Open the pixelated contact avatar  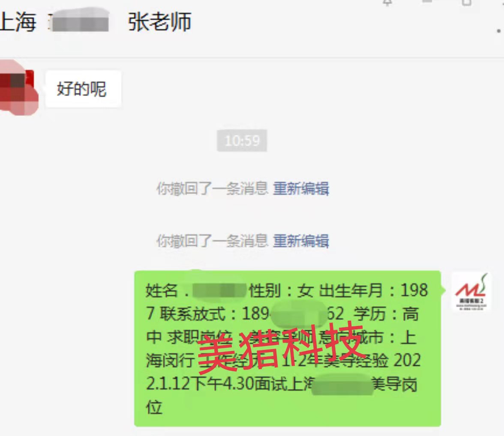click(18, 87)
